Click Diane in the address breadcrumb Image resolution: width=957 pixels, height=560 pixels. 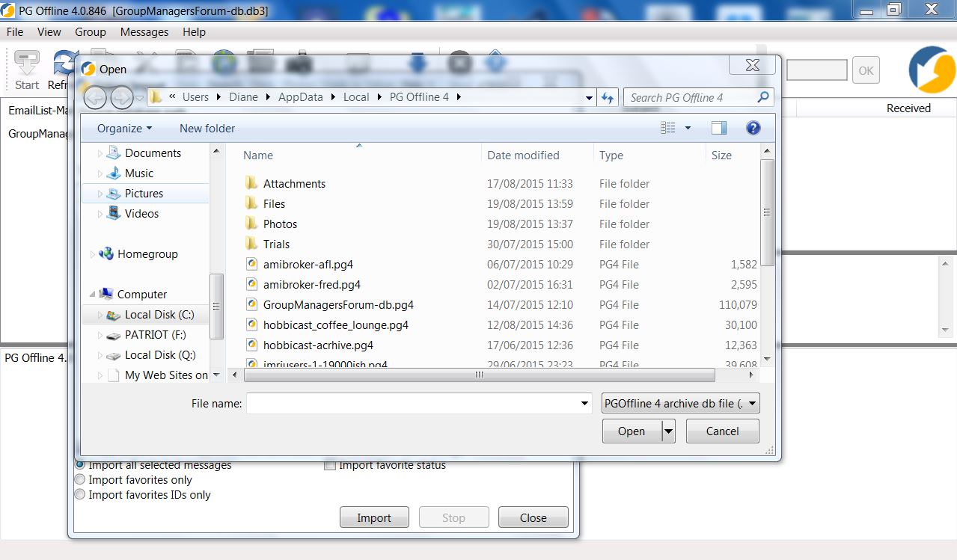(244, 97)
